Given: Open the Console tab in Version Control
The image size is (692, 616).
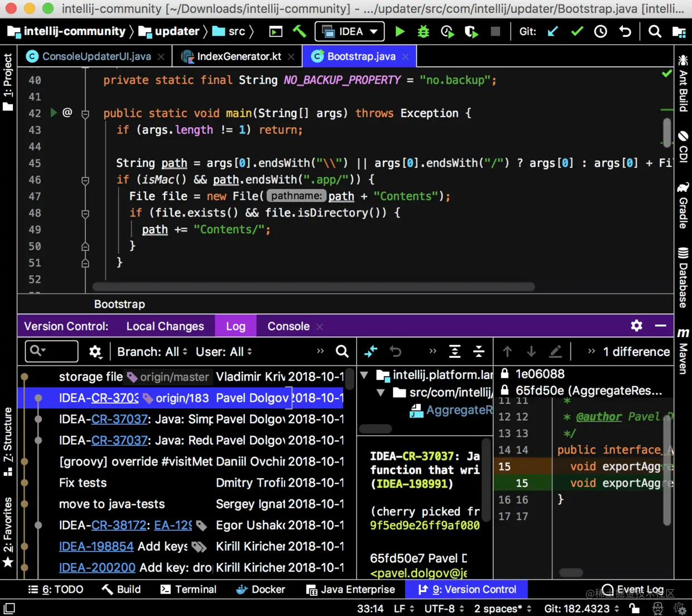Looking at the screenshot, I should point(289,326).
